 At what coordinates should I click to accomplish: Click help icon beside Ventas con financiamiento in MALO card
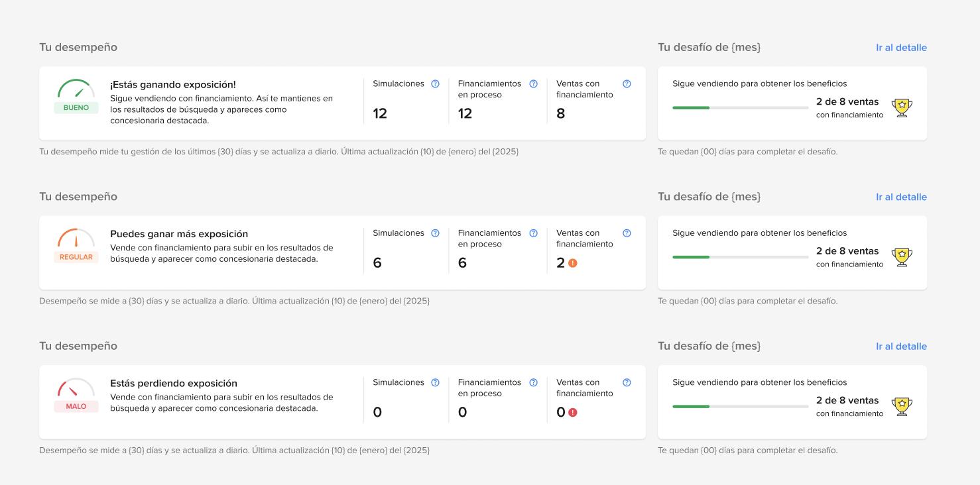pyautogui.click(x=627, y=382)
